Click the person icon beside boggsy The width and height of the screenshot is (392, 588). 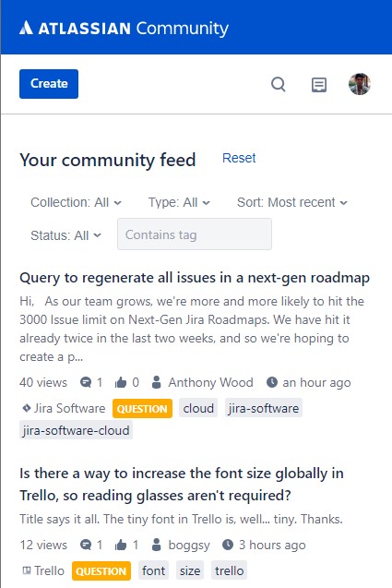[x=156, y=545]
